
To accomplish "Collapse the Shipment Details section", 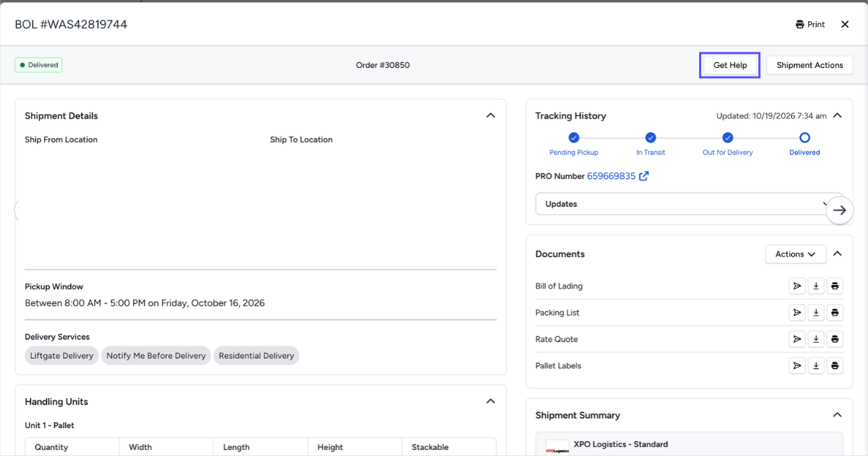I will (x=490, y=116).
